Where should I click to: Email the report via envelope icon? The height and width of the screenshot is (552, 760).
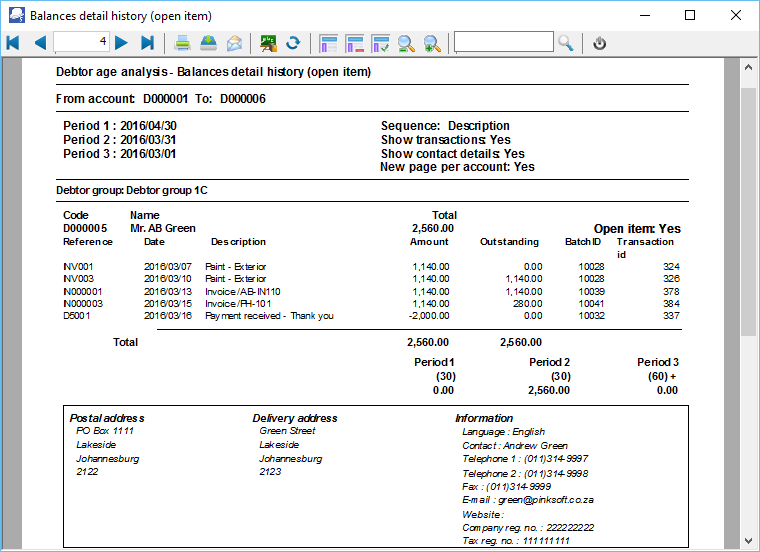pos(234,42)
